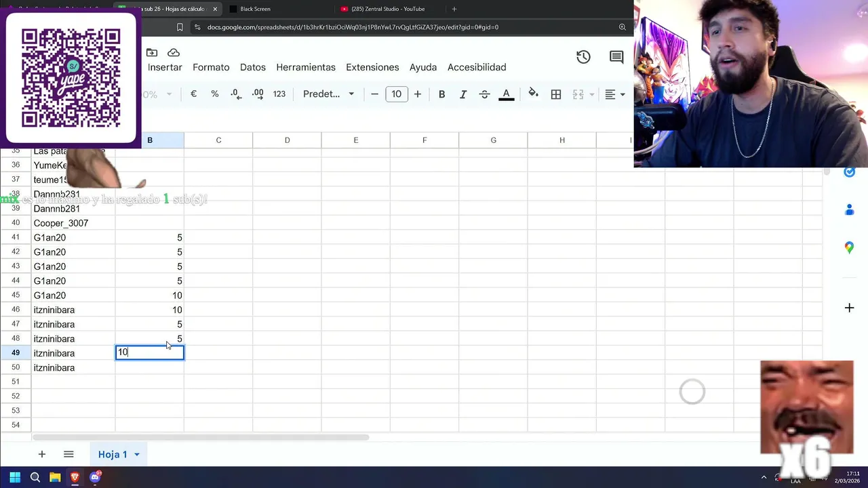Viewport: 868px width, 488px height.
Task: Open the text color picker
Action: coord(506,94)
